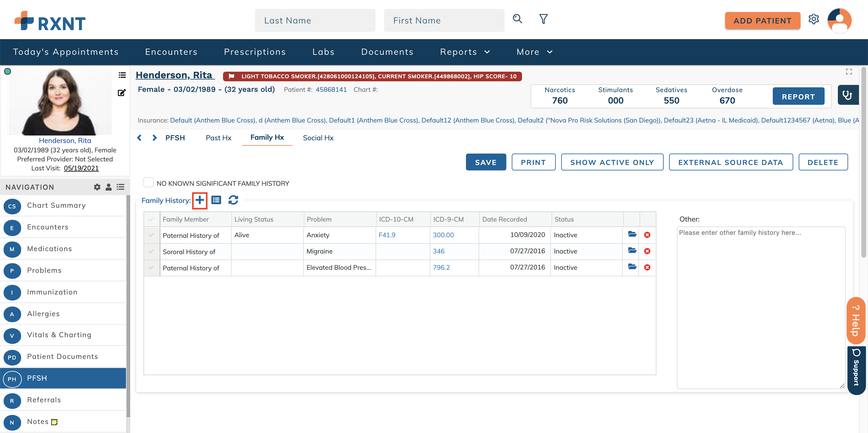
Task: Open the family history list view icon
Action: pyautogui.click(x=216, y=200)
